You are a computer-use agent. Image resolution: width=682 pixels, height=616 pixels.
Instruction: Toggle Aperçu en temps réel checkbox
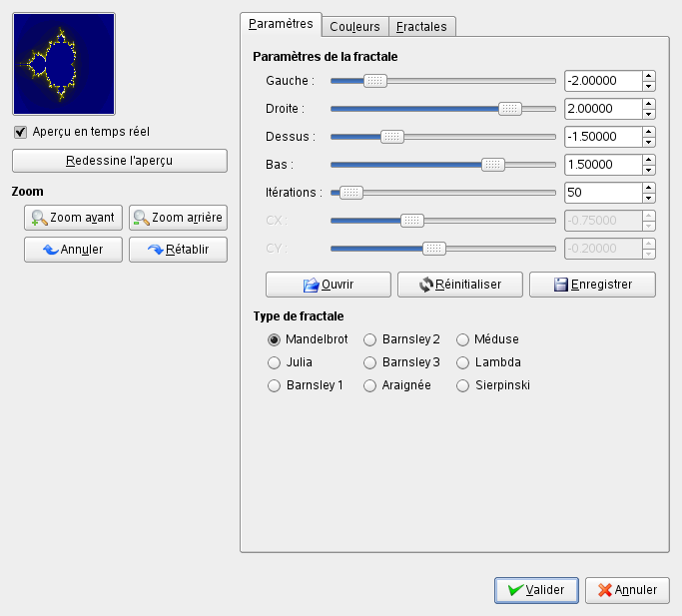point(20,132)
